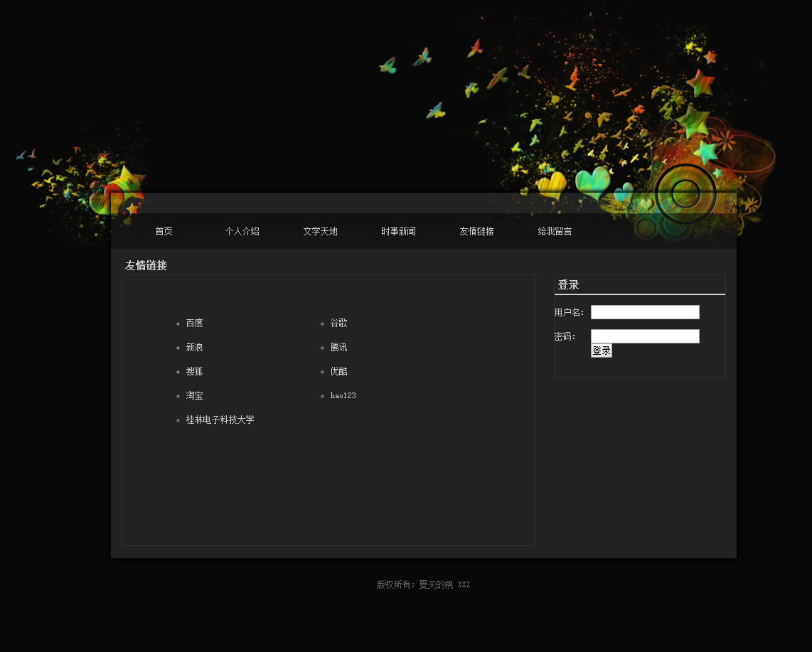Visit the 桂林电子科技大学 link

[x=220, y=419]
